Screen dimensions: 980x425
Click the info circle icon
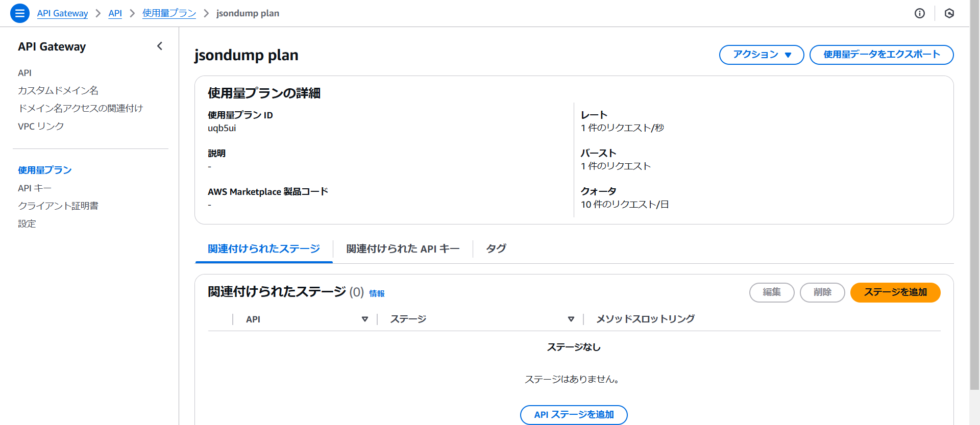919,13
